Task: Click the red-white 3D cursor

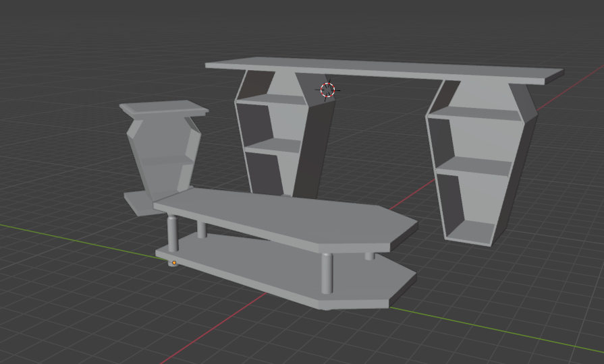Action: point(327,90)
